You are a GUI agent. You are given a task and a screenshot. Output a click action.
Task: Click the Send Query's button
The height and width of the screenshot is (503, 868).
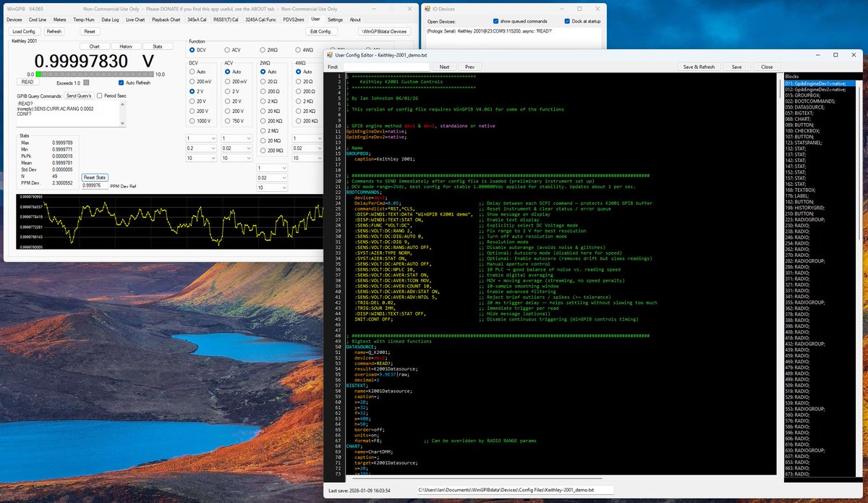(x=79, y=96)
